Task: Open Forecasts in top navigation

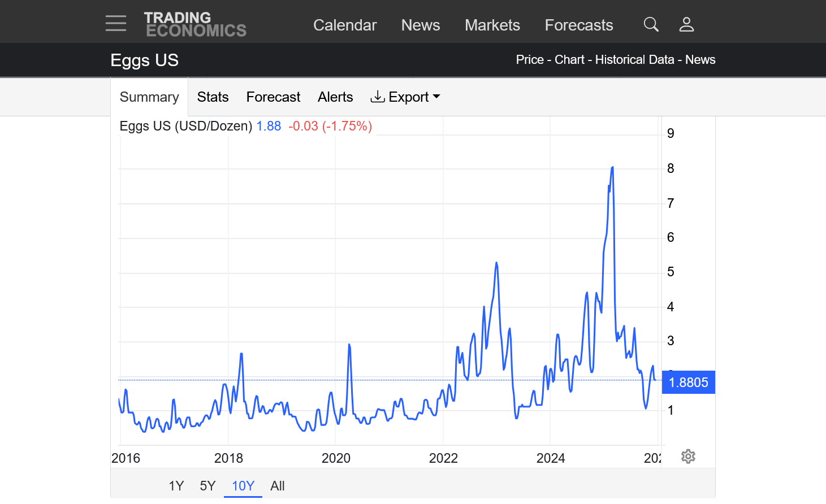Action: click(579, 25)
